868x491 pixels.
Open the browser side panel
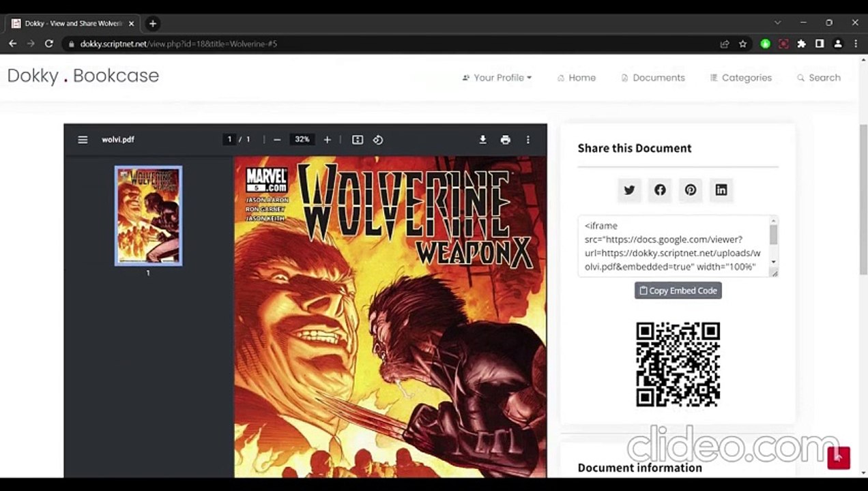click(x=820, y=44)
